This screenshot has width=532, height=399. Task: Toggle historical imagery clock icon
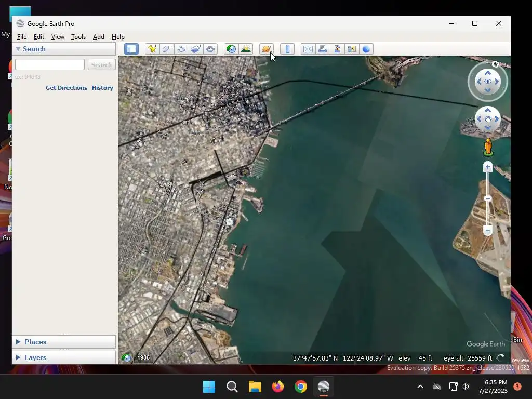pos(231,49)
